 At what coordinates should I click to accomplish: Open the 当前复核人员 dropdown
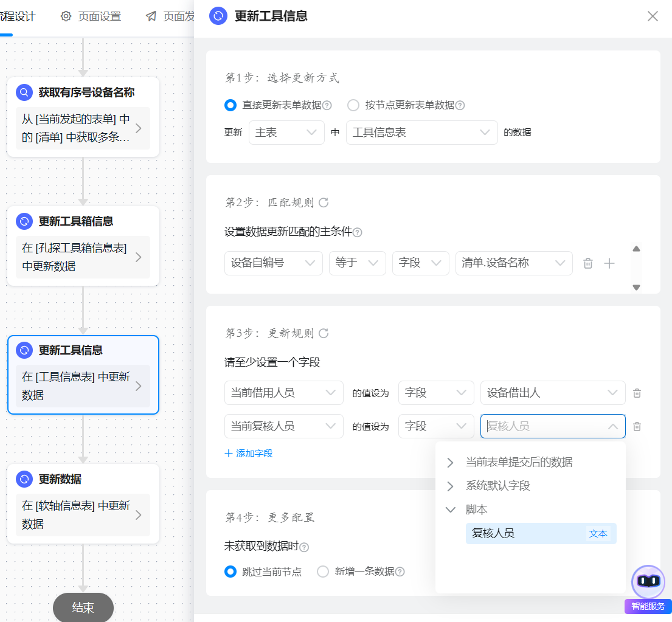[x=284, y=426]
